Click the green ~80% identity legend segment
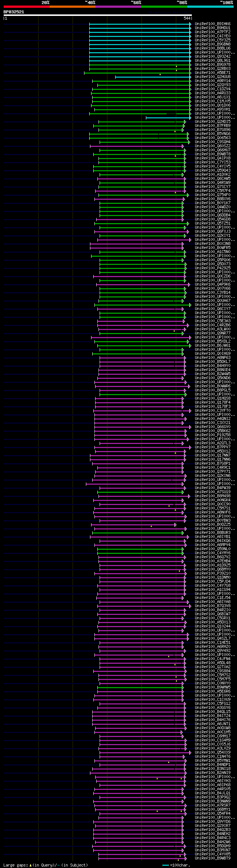237x868 pixels. (164, 7)
